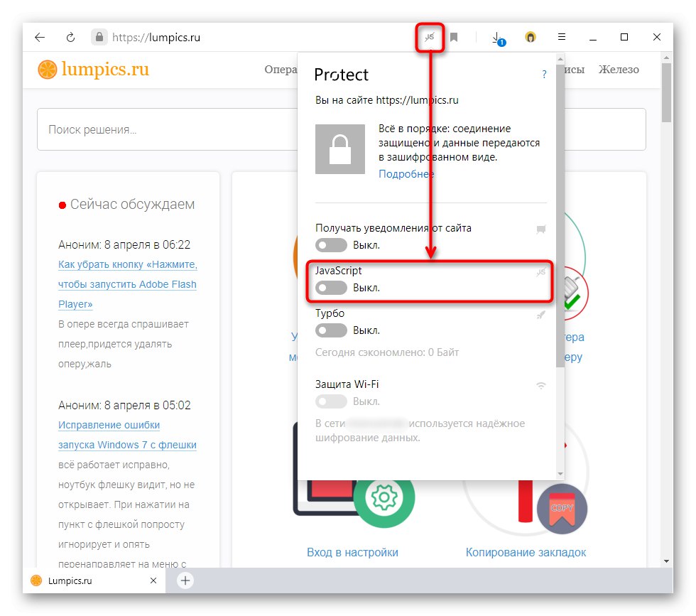Image resolution: width=696 pixels, height=616 pixels.
Task: Open the Железо menu item
Action: pyautogui.click(x=619, y=70)
